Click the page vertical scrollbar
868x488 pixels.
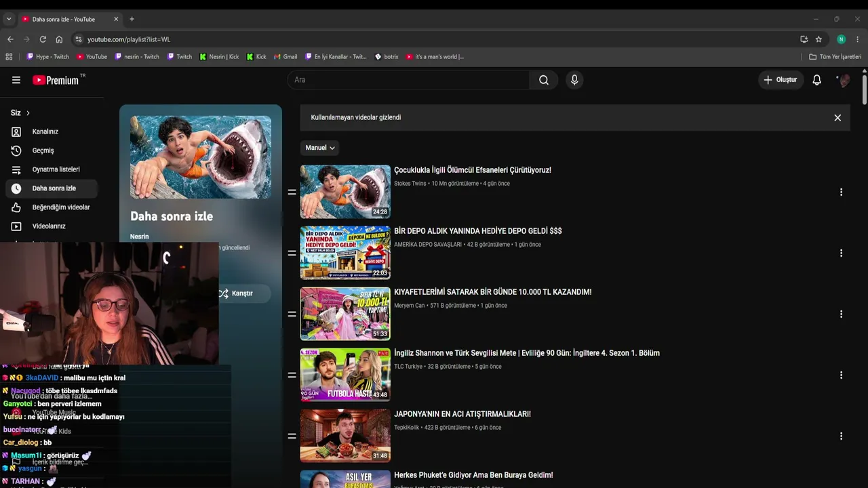click(x=864, y=88)
